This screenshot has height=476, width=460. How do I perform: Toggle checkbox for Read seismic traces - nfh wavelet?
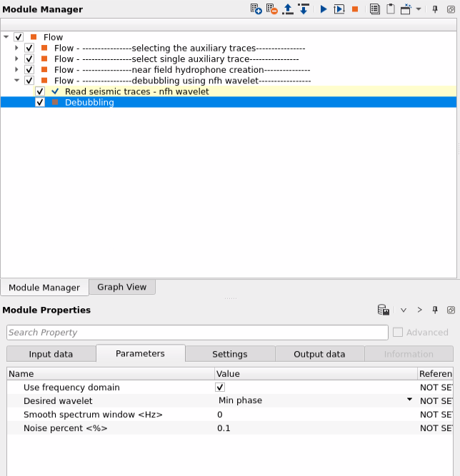click(x=40, y=92)
